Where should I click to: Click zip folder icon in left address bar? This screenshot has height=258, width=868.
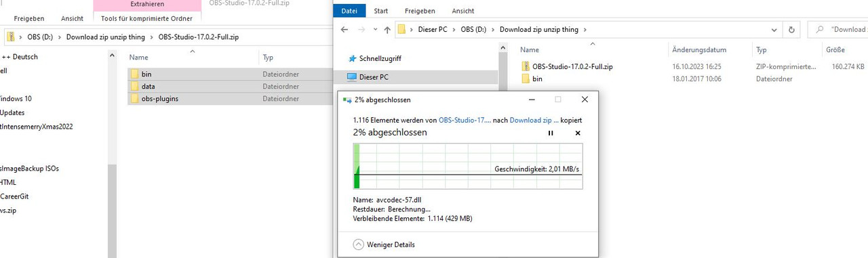11,37
